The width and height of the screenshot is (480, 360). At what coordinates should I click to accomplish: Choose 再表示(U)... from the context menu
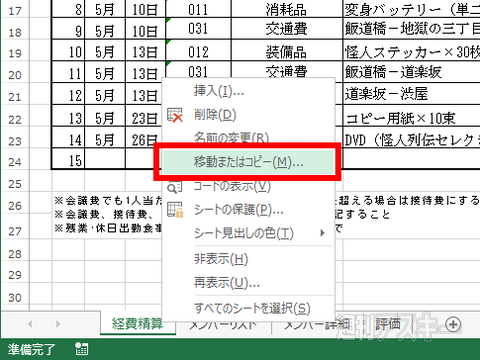coord(248,283)
